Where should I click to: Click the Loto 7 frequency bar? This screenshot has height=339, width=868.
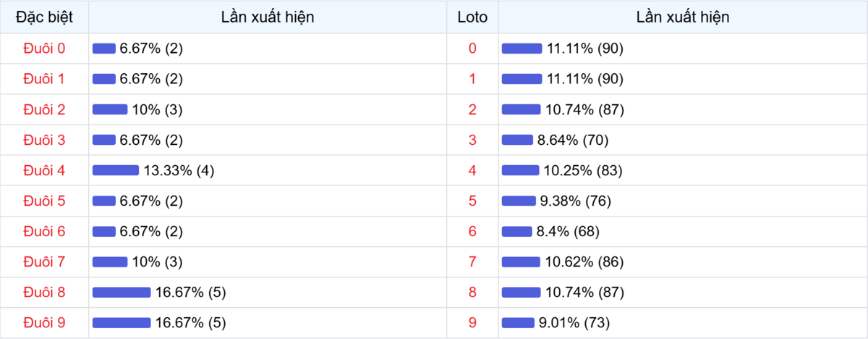pyautogui.click(x=521, y=262)
